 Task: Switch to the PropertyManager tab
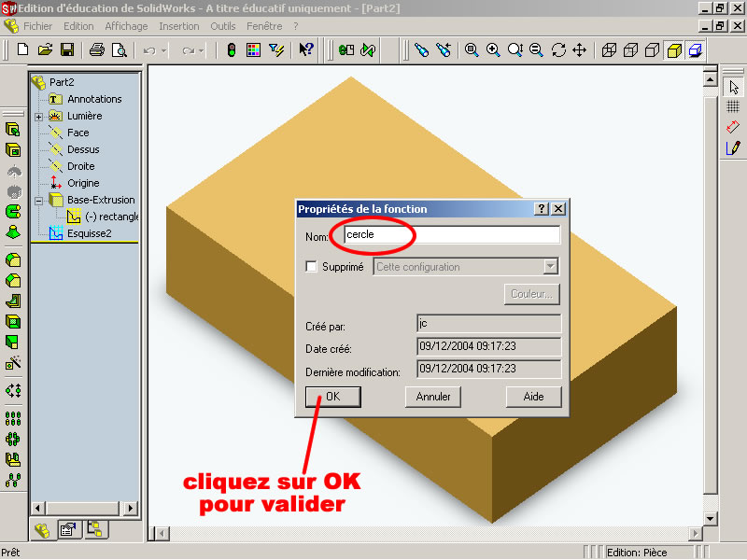tap(68, 529)
